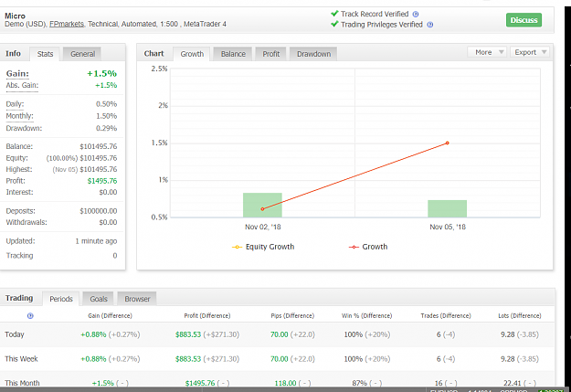Image resolution: width=571 pixels, height=392 pixels.
Task: Click the Profit (Difference) column header
Action: [207, 316]
